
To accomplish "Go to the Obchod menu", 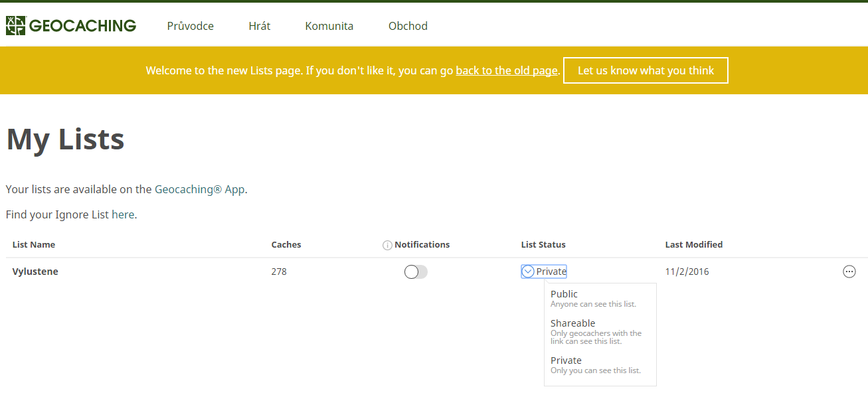I will pyautogui.click(x=408, y=26).
